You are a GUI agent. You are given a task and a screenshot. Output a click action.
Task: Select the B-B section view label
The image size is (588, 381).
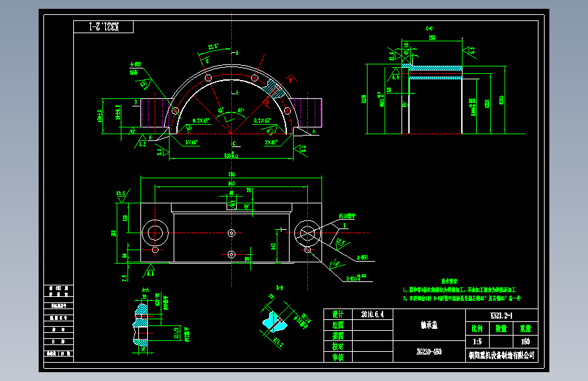click(279, 288)
